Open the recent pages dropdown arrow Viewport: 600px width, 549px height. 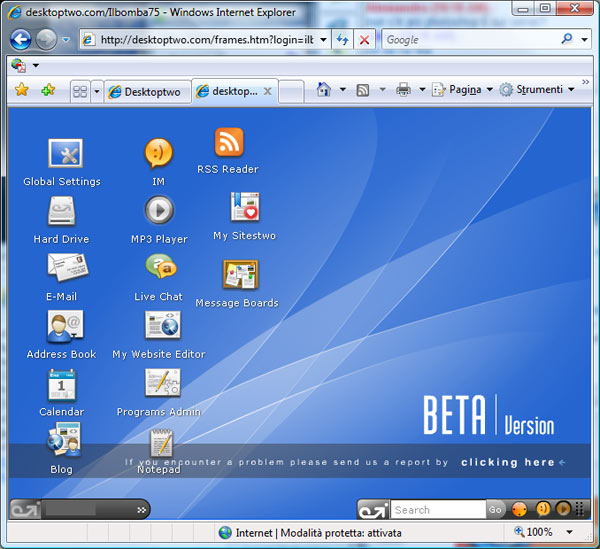[66, 39]
